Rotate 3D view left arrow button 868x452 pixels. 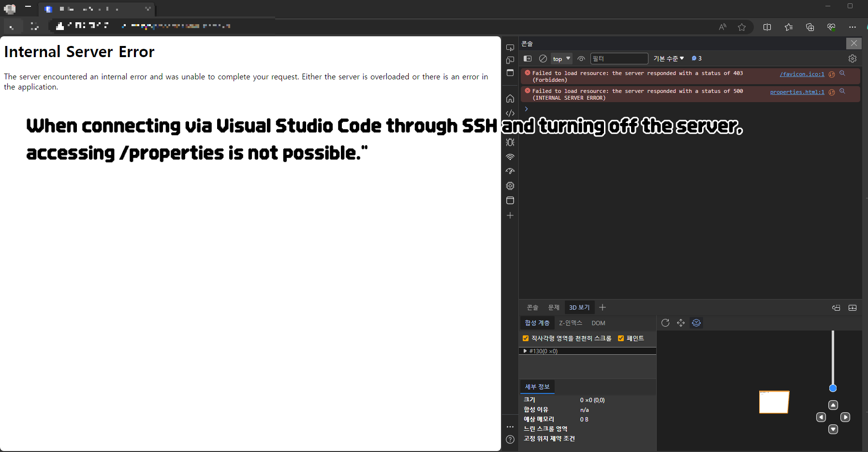point(821,417)
